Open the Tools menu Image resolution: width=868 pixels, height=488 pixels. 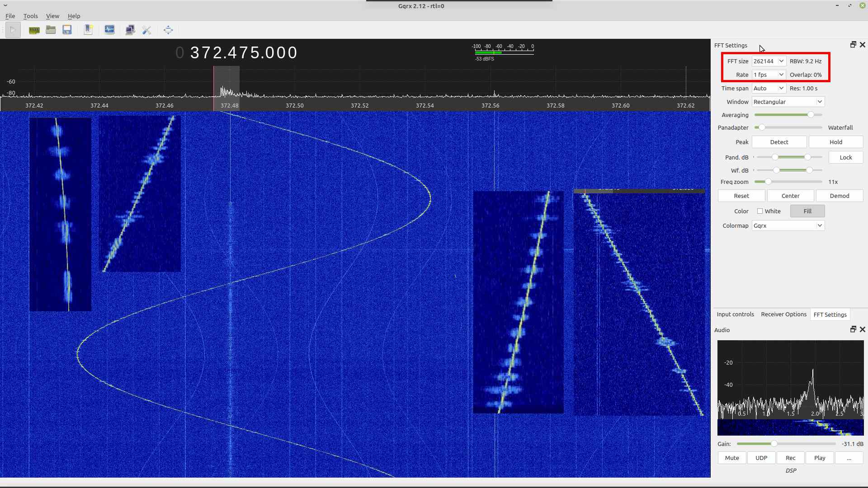(30, 16)
